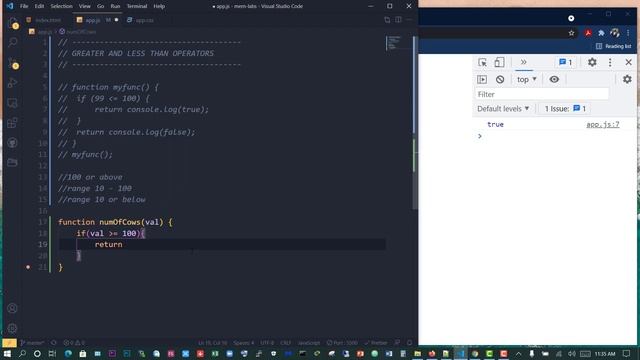Open Console settings gear
640x360 pixels.
point(627,80)
